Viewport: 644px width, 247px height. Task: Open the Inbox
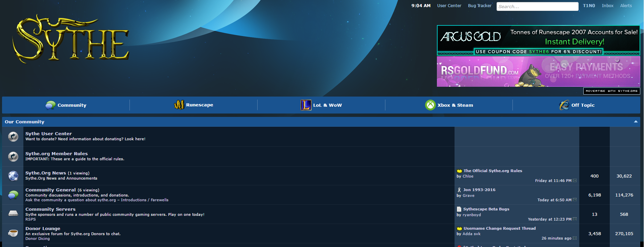point(607,6)
